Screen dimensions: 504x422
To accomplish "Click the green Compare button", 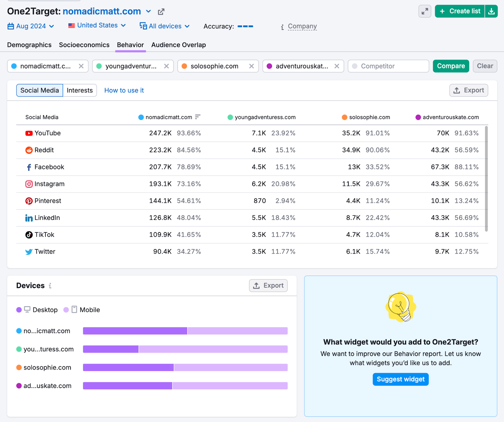I will tap(451, 66).
